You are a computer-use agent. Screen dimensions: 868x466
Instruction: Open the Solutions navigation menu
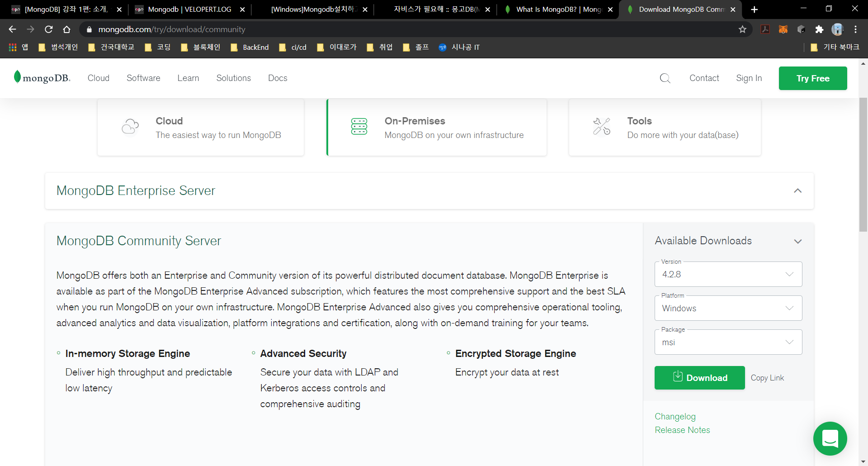point(233,78)
